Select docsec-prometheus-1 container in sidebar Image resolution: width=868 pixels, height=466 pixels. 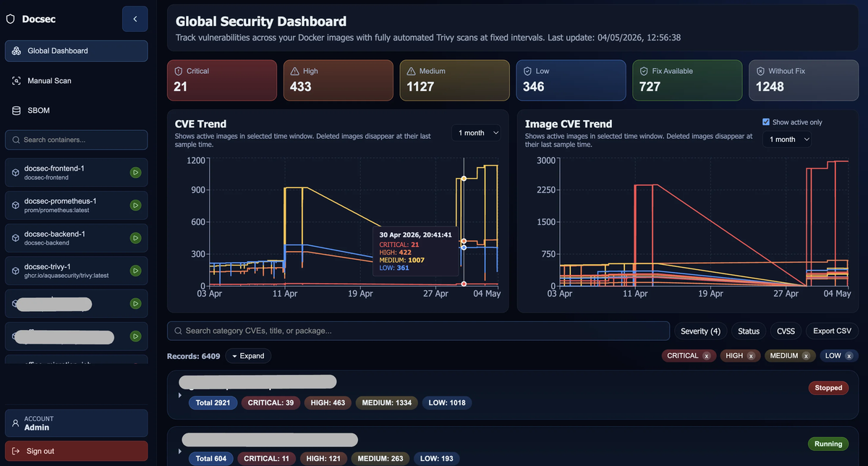(76, 206)
